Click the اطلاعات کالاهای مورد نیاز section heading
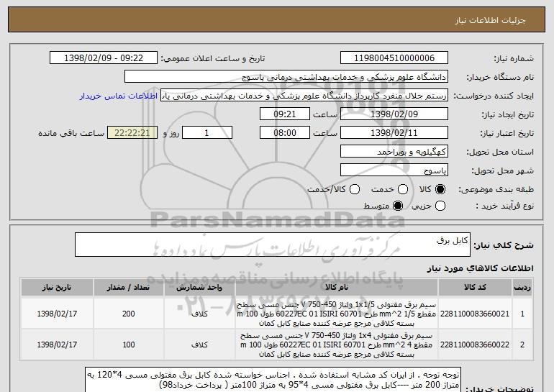The image size is (554, 392). (480, 268)
